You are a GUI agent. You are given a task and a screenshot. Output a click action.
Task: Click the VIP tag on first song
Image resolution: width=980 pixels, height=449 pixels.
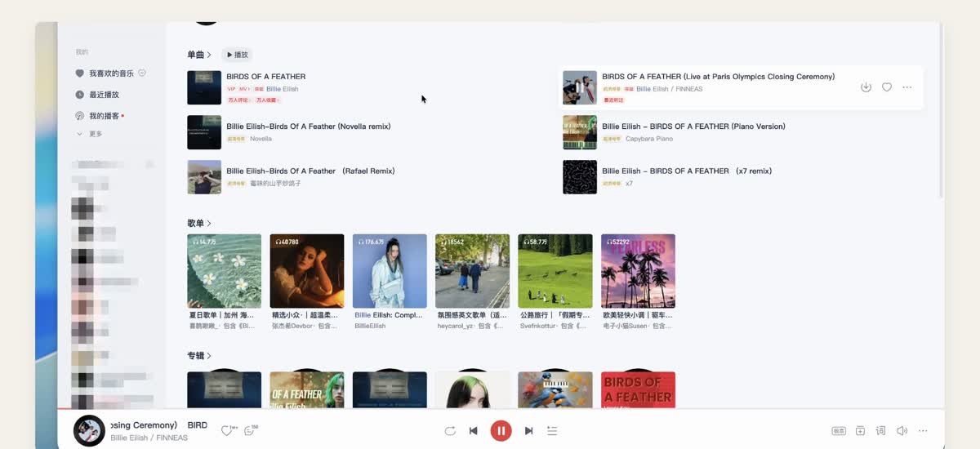[x=231, y=89]
